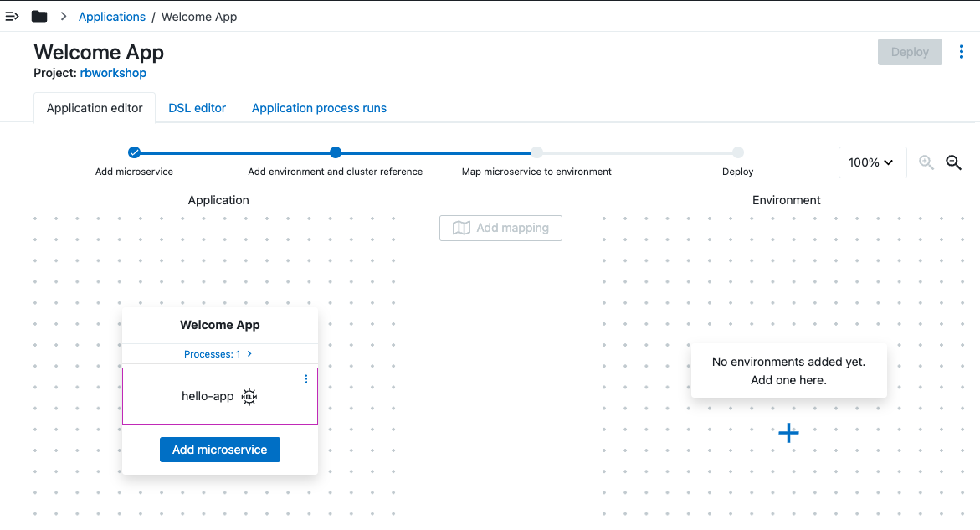
Task: Click the No environments added yet message
Action: [788, 371]
